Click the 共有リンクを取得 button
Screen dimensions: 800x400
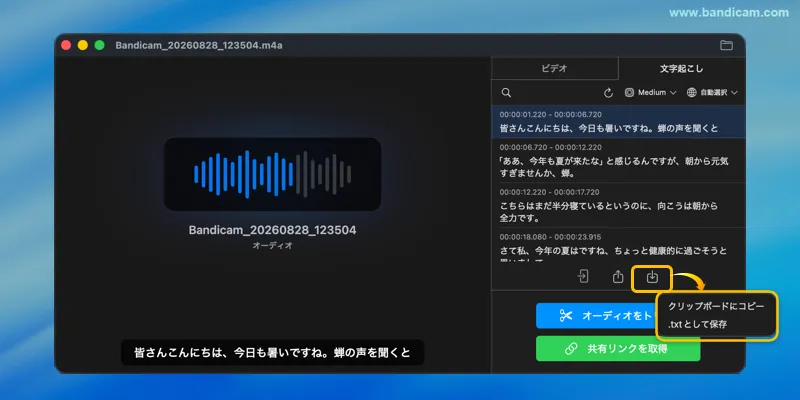[618, 348]
